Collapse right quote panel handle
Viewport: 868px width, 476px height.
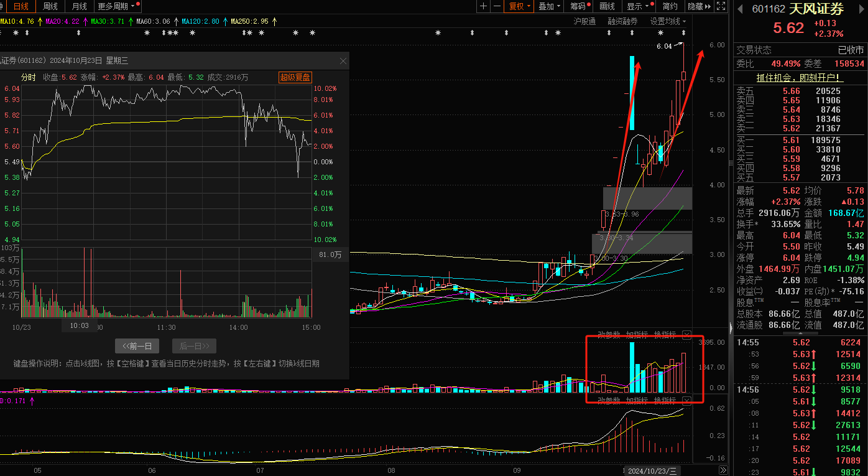coord(731,327)
